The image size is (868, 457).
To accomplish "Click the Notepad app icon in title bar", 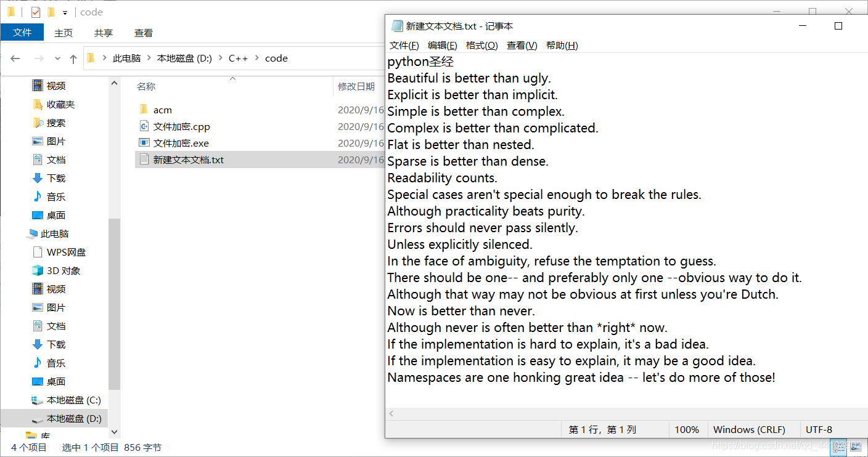I will coord(397,26).
